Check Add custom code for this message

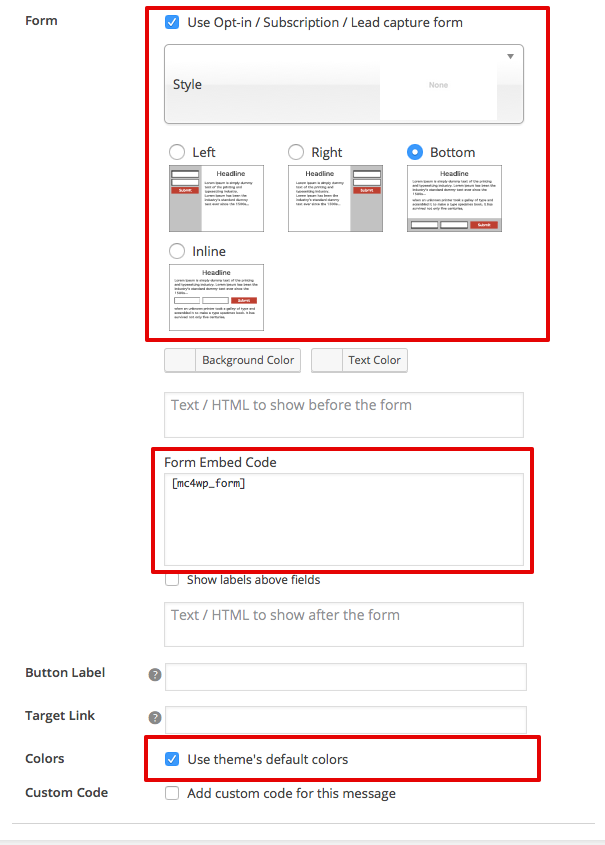coord(172,793)
